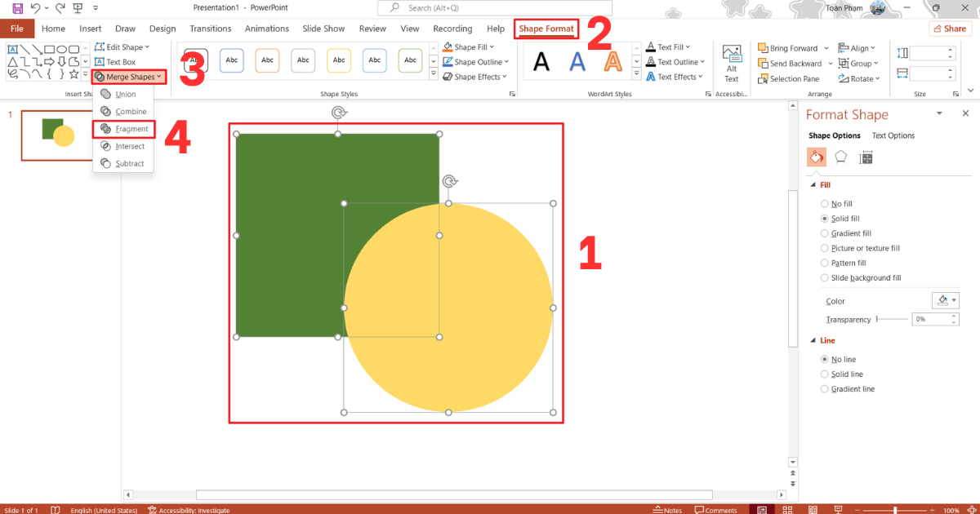
Task: Open the Shape Fill dropdown
Action: pos(468,47)
